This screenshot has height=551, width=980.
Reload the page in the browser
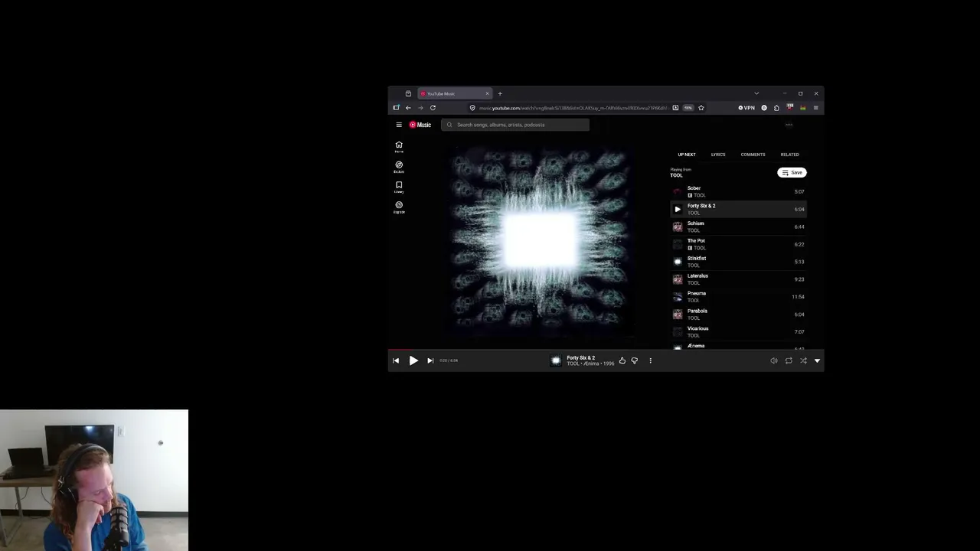tap(433, 108)
